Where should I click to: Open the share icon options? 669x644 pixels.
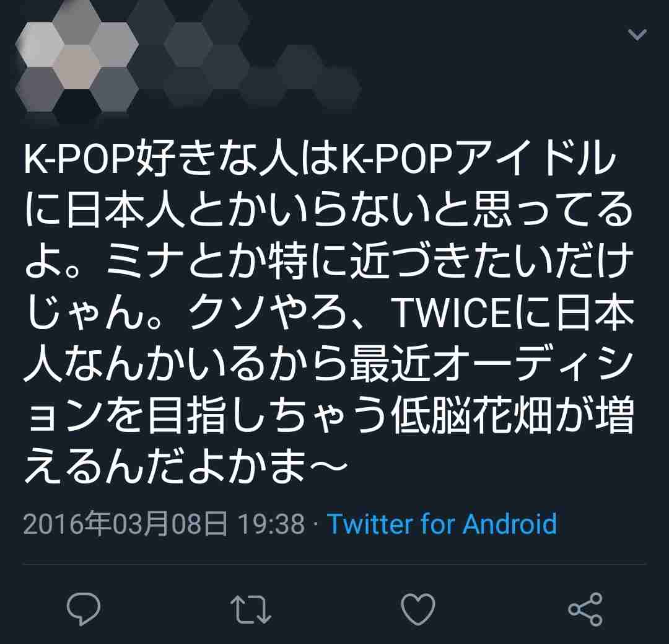(x=585, y=609)
